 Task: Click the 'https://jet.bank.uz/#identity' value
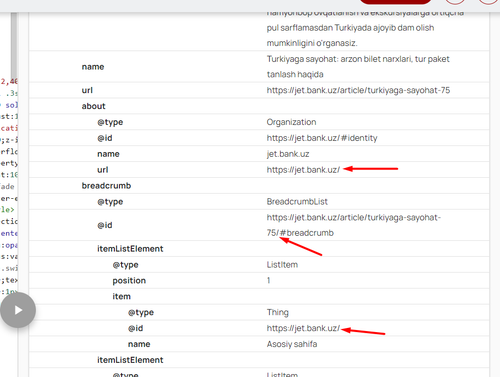pyautogui.click(x=322, y=138)
